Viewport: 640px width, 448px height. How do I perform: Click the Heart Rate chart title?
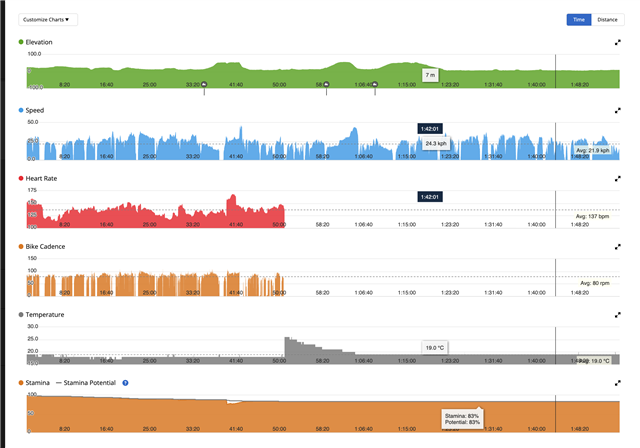[42, 178]
